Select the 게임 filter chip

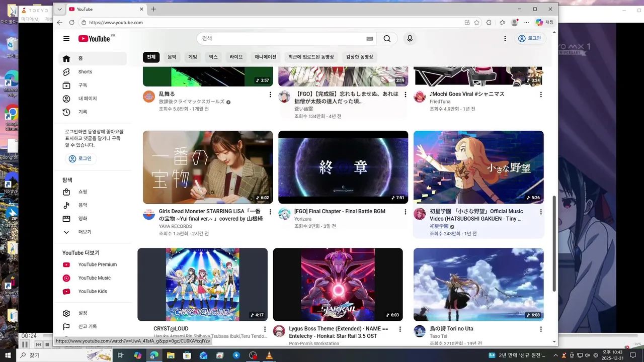tap(193, 57)
